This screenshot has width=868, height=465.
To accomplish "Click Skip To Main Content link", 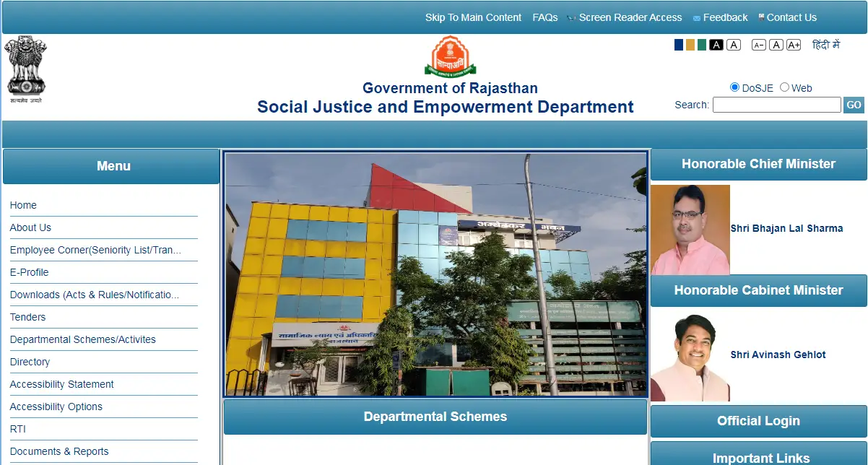I will (473, 17).
